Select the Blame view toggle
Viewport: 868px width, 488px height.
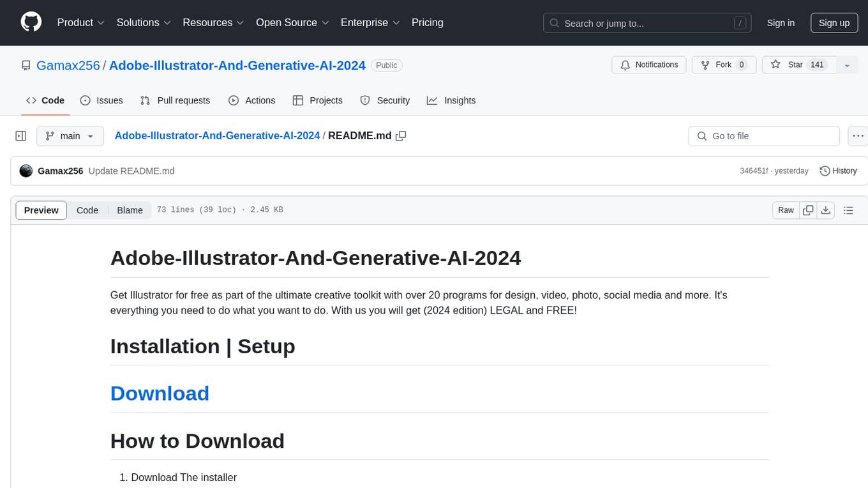pos(130,210)
